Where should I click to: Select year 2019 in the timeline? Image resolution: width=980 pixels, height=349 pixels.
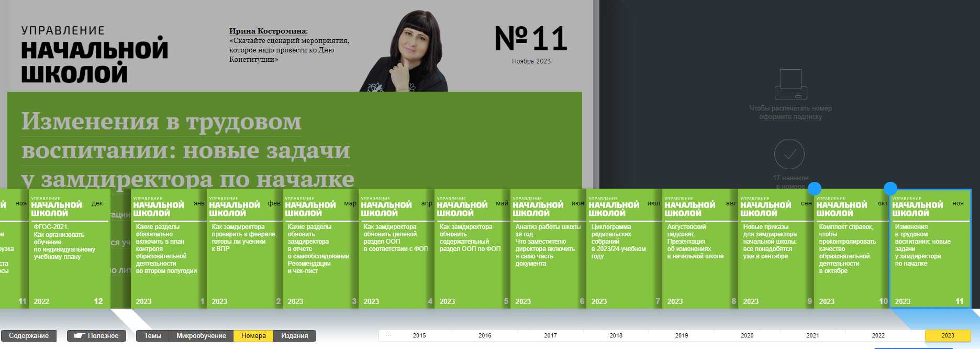pyautogui.click(x=682, y=335)
